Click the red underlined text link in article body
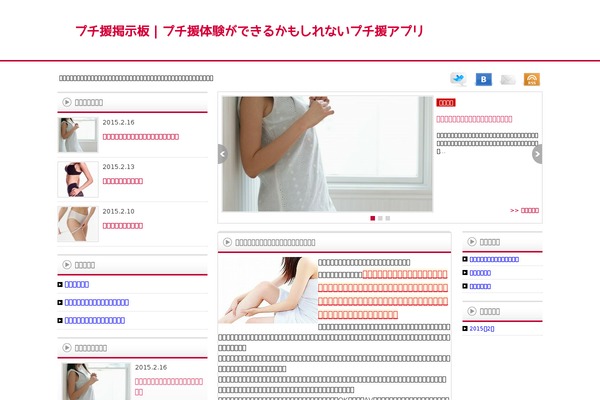This screenshot has height=400, width=600. click(x=383, y=294)
